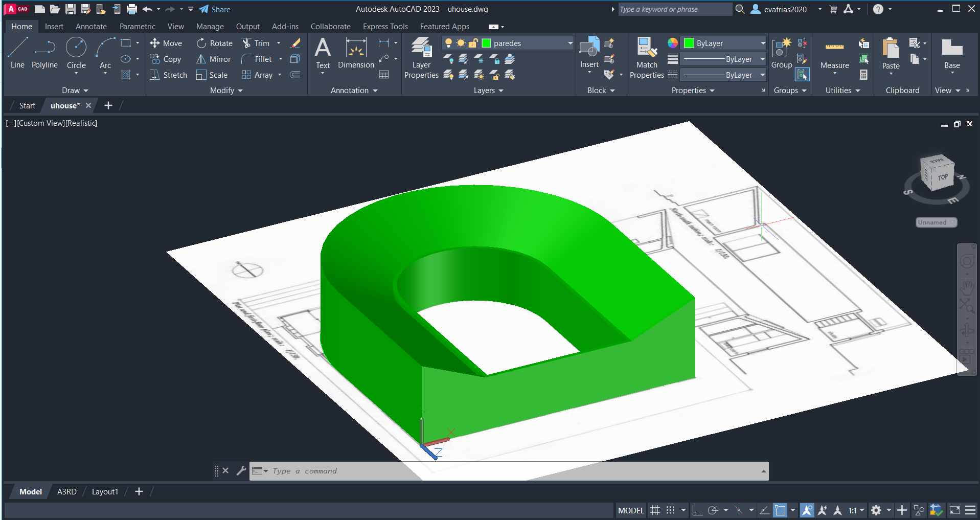
Task: Switch to the A3RD layout tab
Action: click(x=66, y=492)
